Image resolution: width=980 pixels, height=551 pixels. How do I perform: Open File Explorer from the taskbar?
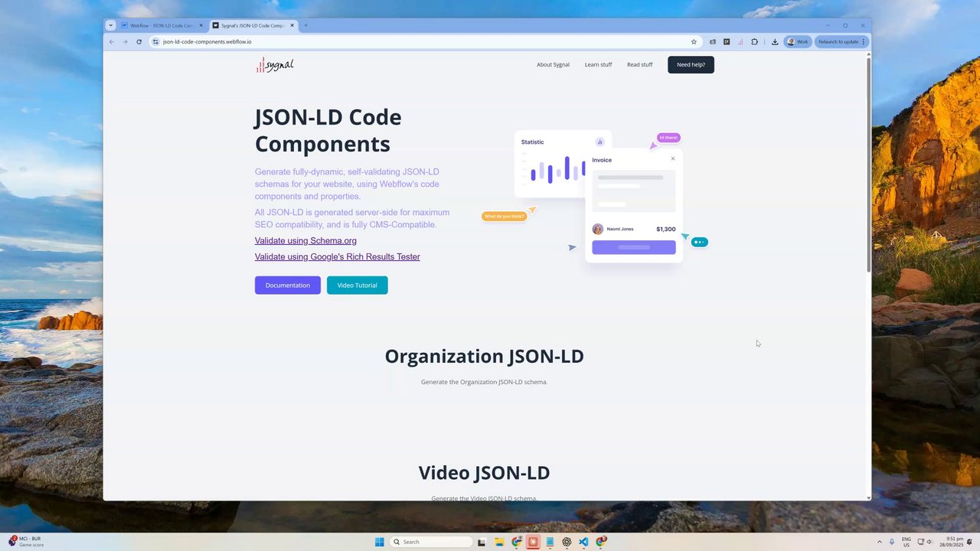tap(498, 542)
